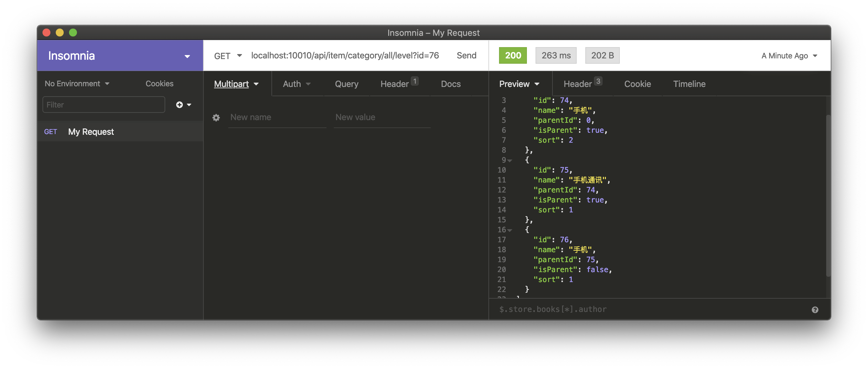Click the gear icon beside New name
The width and height of the screenshot is (868, 369).
pos(216,117)
